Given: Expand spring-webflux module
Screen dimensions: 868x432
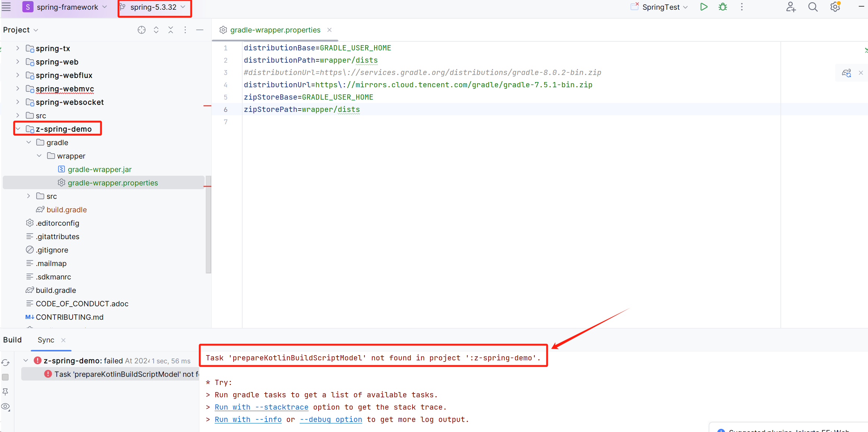Looking at the screenshot, I should point(18,75).
